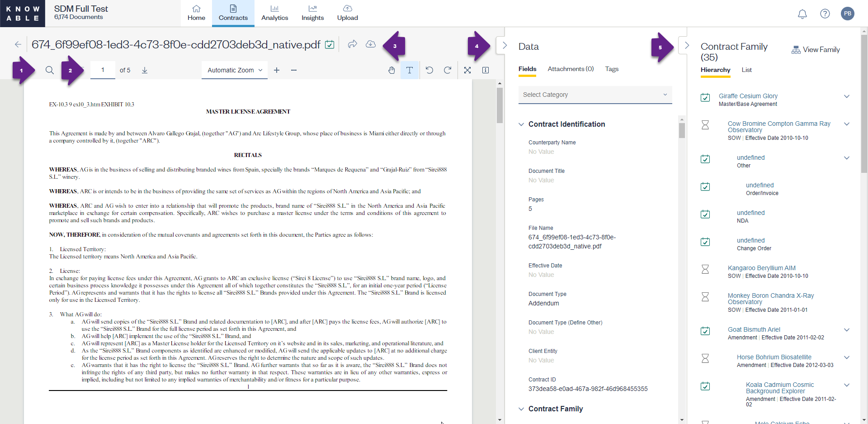Viewport: 868px width, 424px height.
Task: Collapse the Contract Identification section
Action: [521, 124]
